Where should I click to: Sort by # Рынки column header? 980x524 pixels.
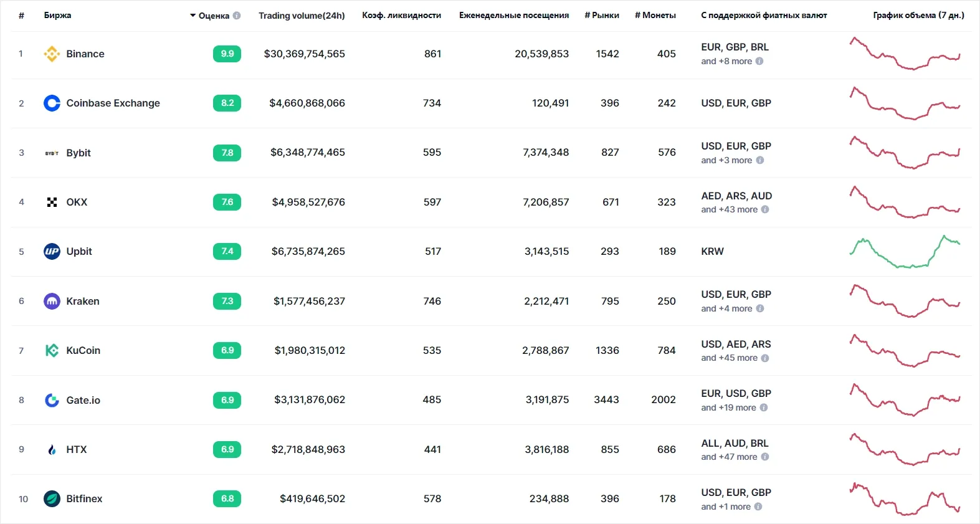(x=602, y=16)
